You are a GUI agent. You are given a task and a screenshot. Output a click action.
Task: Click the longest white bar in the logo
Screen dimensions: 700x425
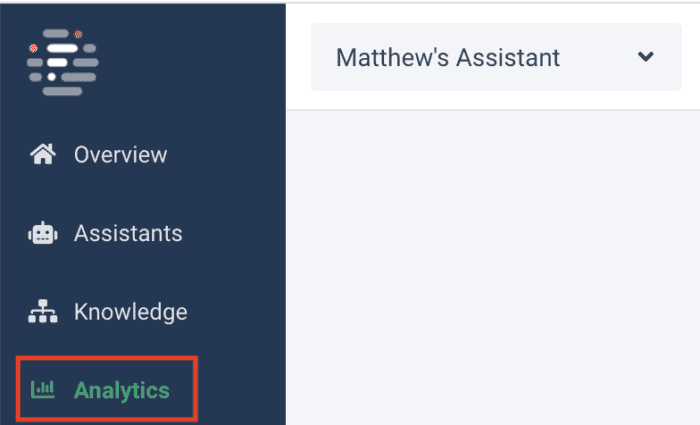62,48
